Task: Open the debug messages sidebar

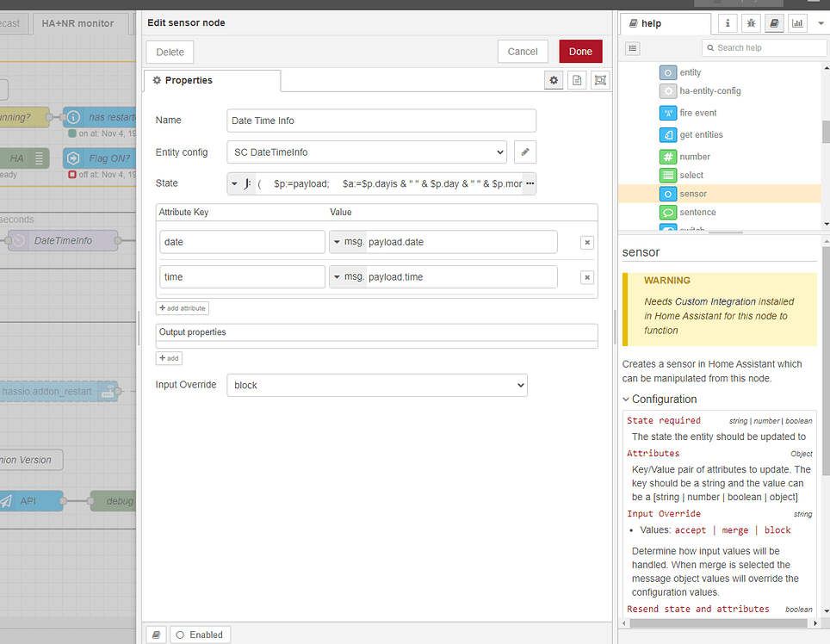Action: pos(749,22)
